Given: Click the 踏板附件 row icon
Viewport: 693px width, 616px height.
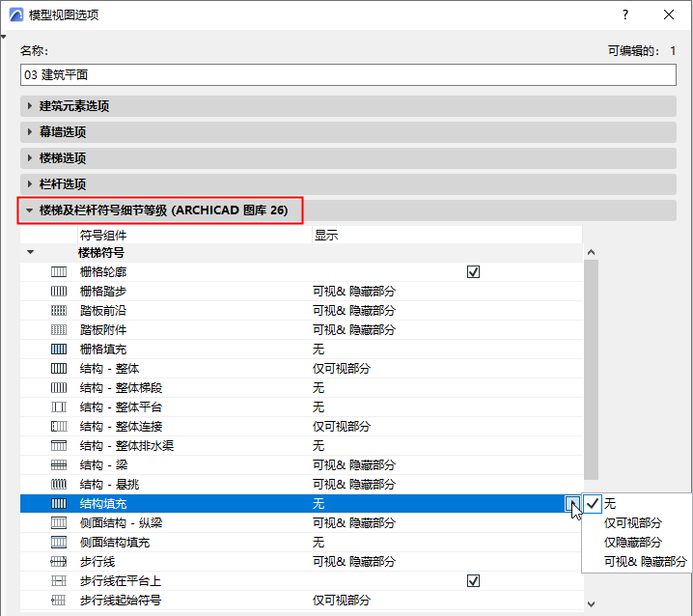Looking at the screenshot, I should 59,330.
